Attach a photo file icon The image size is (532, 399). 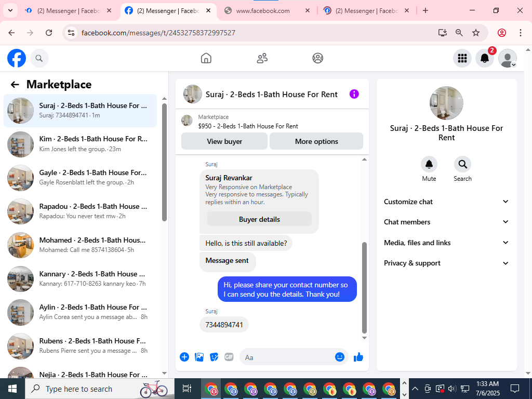click(x=199, y=357)
